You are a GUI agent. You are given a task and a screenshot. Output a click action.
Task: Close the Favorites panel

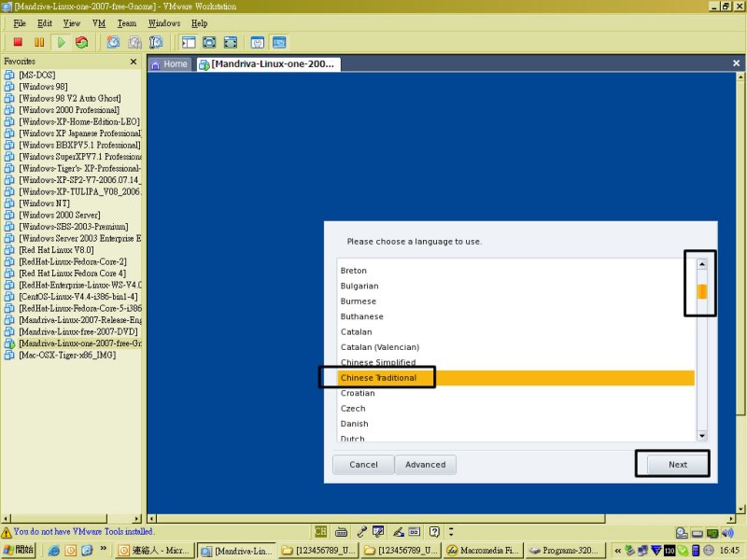[134, 62]
